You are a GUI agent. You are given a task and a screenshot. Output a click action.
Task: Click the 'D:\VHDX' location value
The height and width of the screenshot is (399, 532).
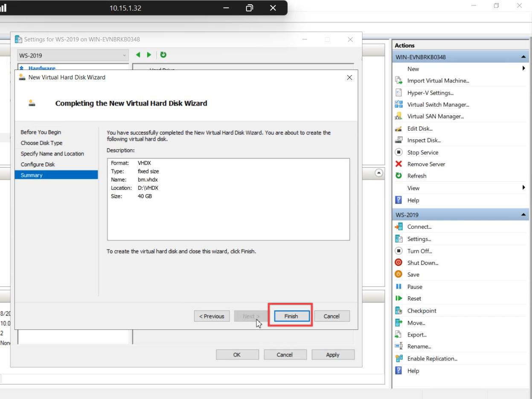click(148, 188)
